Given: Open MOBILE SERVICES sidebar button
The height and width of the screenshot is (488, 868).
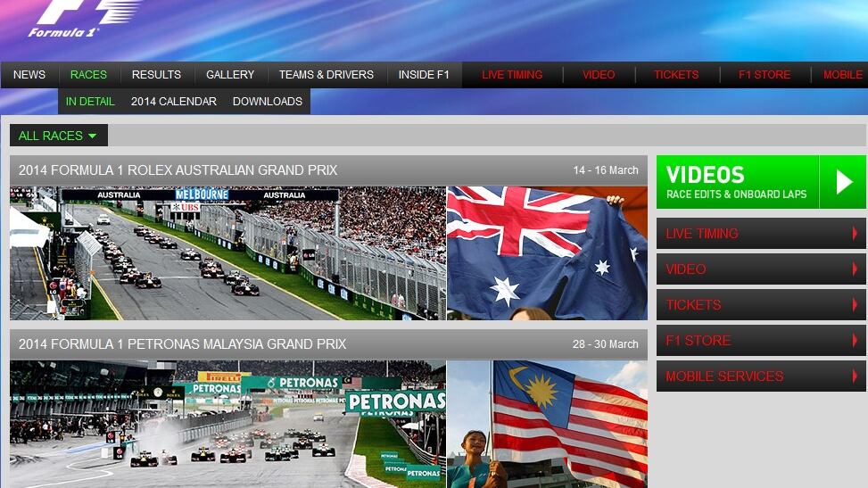Looking at the screenshot, I should pos(761,376).
